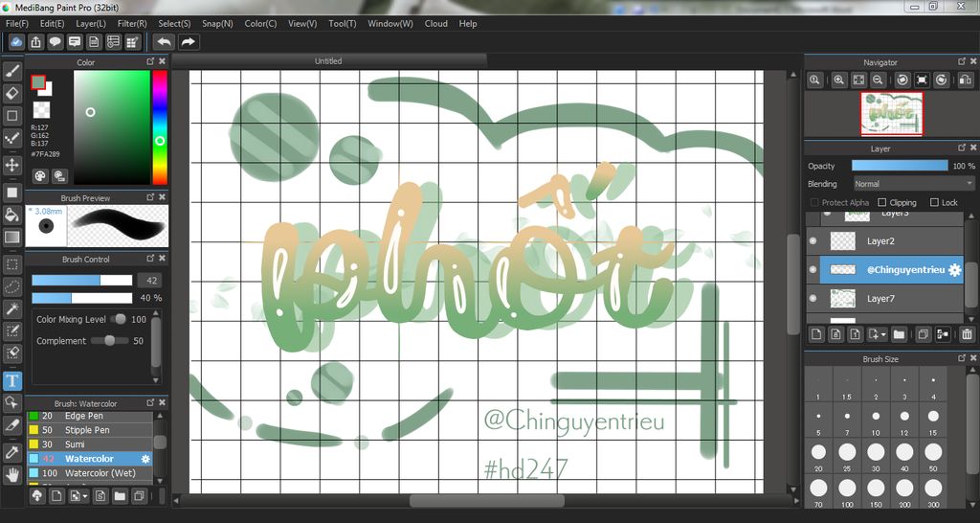Open Watercolor brush settings gear

(145, 459)
